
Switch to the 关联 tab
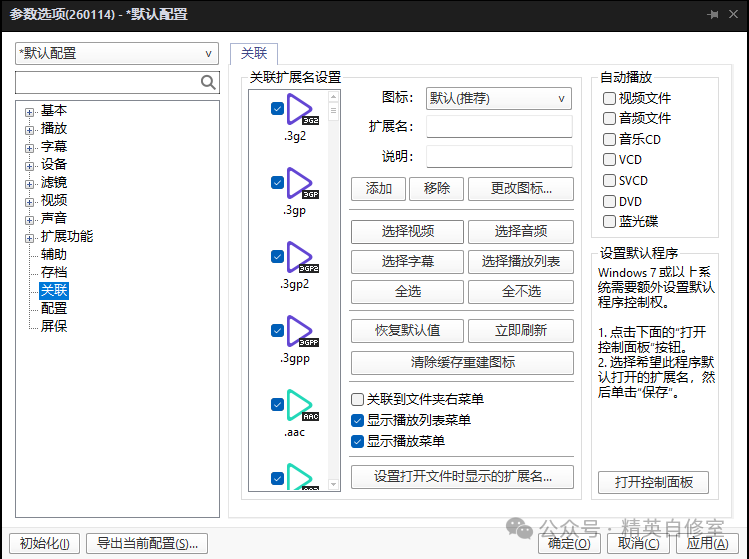click(253, 54)
